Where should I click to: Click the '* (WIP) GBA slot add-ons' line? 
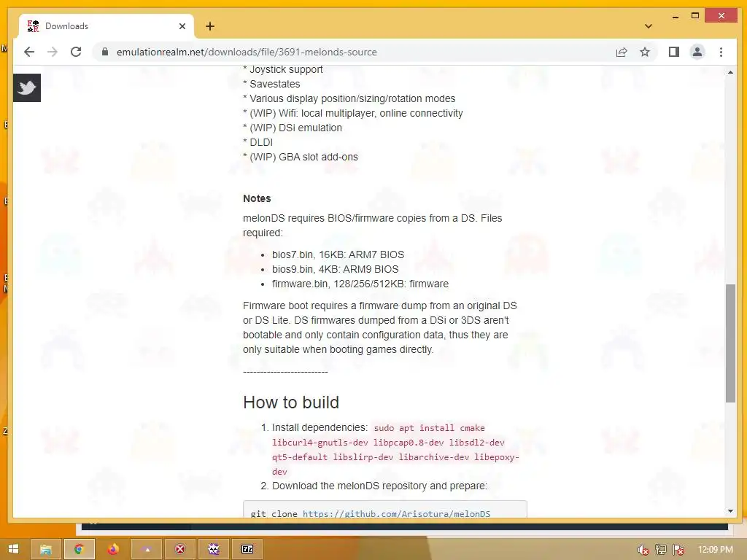point(301,157)
